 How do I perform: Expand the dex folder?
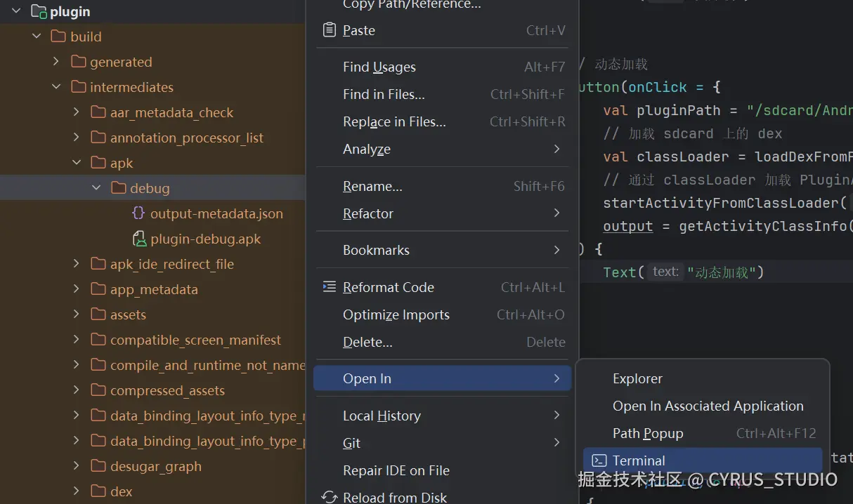[77, 491]
